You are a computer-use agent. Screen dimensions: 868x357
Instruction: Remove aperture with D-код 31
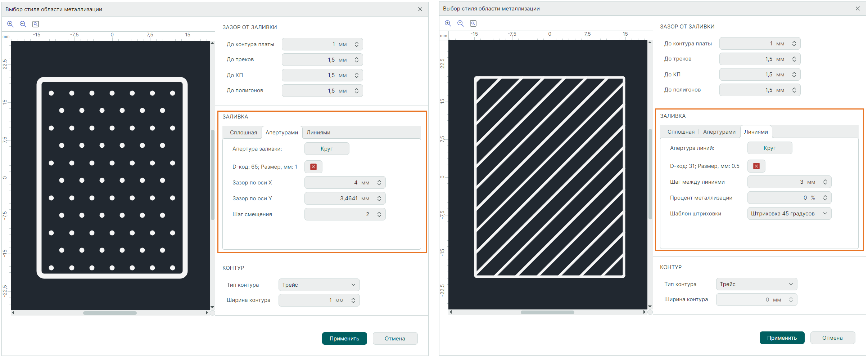pyautogui.click(x=756, y=166)
